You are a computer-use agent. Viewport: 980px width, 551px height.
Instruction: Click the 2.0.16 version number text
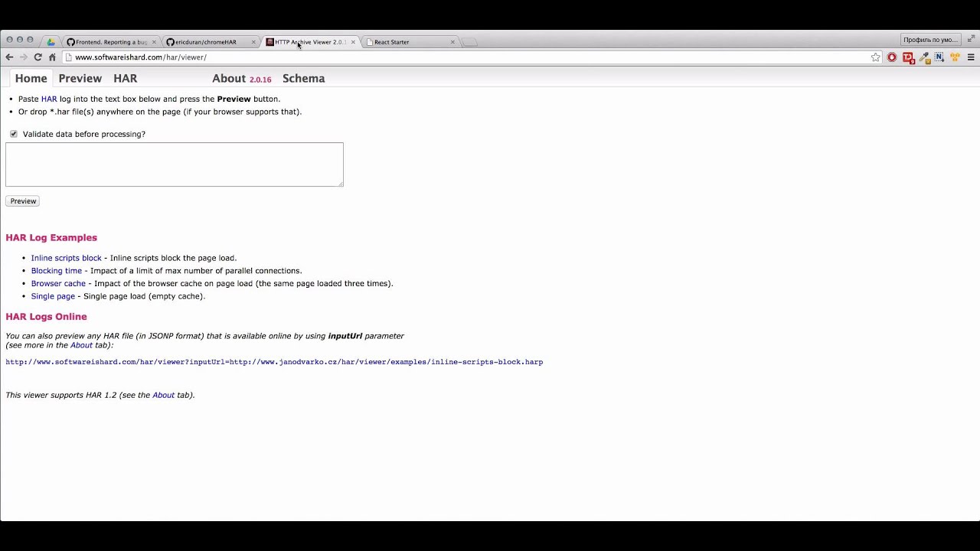pyautogui.click(x=260, y=80)
